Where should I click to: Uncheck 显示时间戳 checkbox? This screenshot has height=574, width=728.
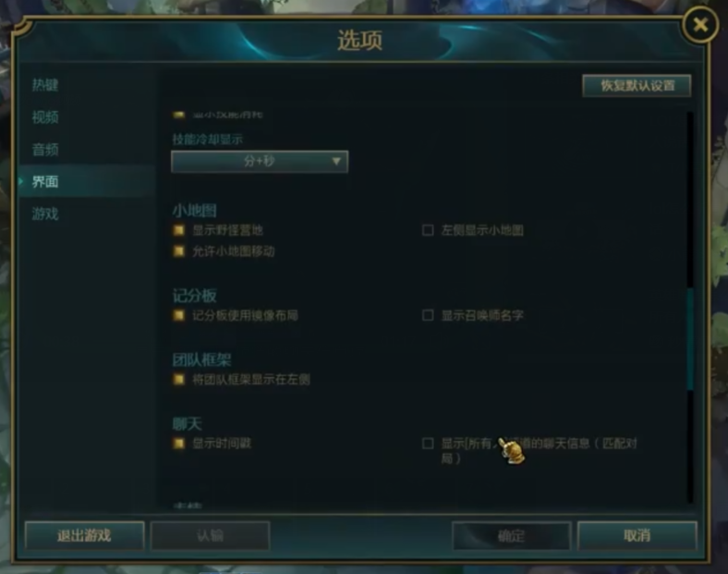[178, 444]
